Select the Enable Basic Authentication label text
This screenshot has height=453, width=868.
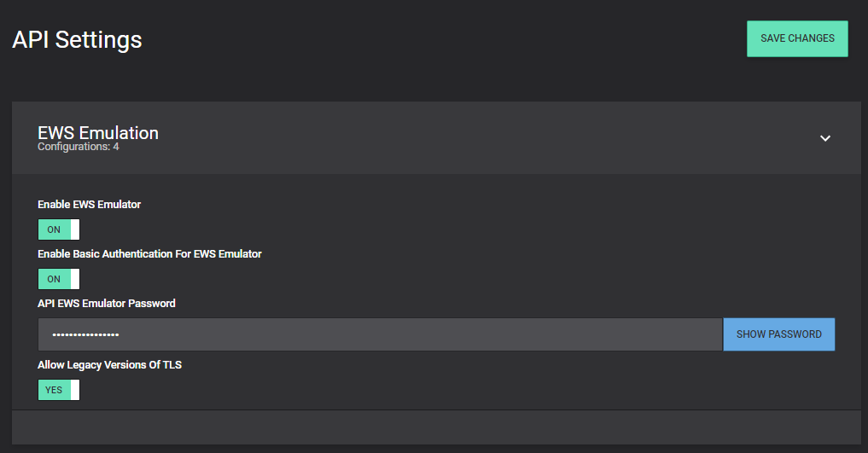149,254
